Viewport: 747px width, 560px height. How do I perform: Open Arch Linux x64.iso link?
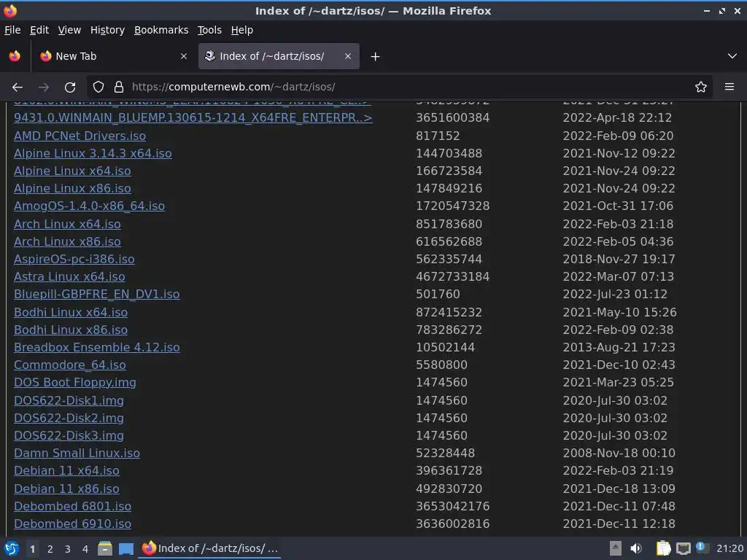[67, 225]
